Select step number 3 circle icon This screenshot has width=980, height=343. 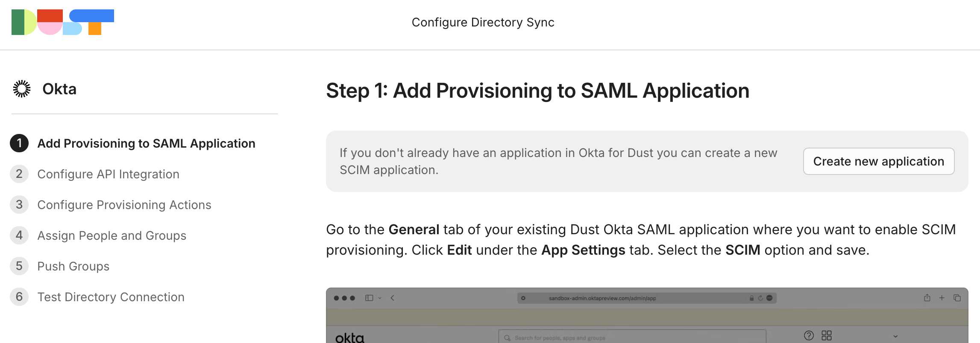tap(19, 205)
